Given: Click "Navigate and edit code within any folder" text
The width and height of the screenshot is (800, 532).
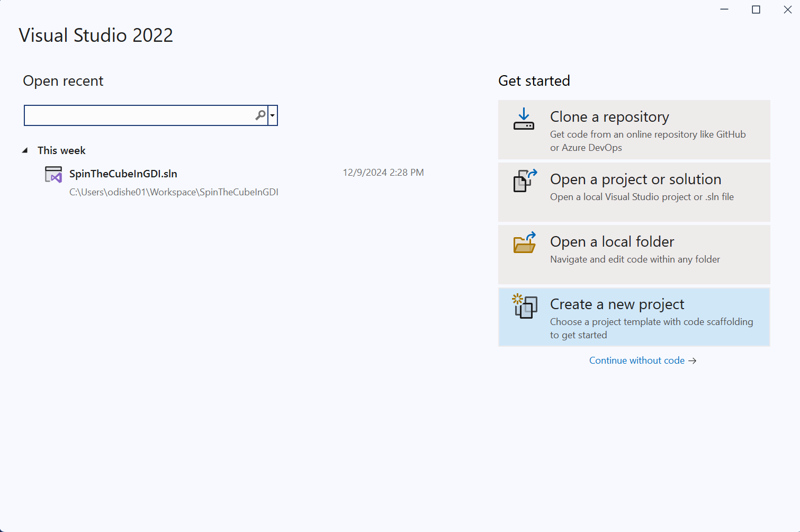Looking at the screenshot, I should (x=635, y=259).
